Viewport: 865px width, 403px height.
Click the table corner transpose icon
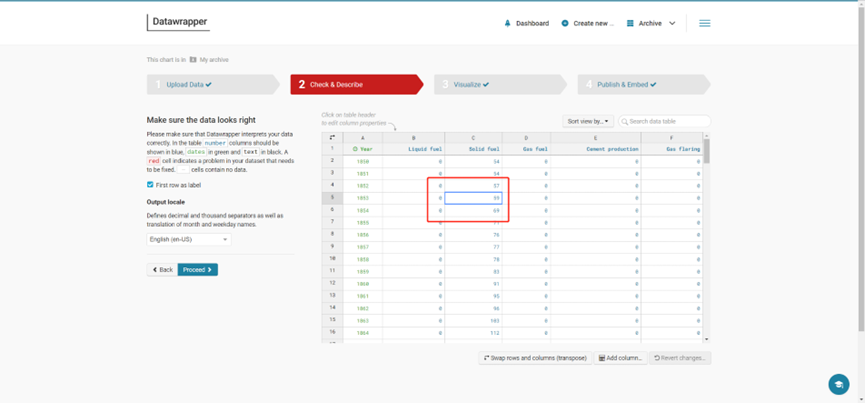click(333, 138)
